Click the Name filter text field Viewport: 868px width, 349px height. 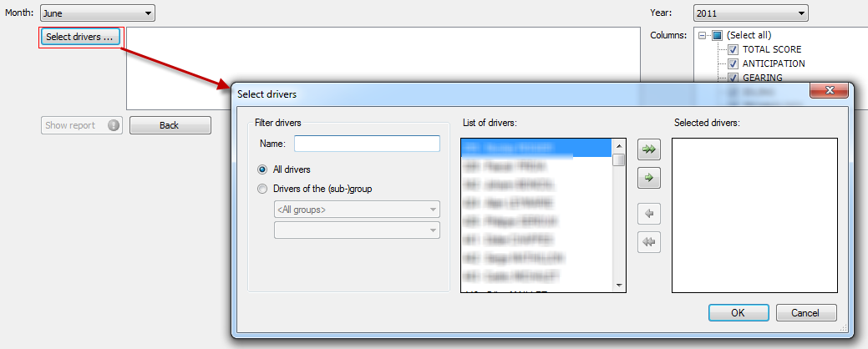pos(367,144)
